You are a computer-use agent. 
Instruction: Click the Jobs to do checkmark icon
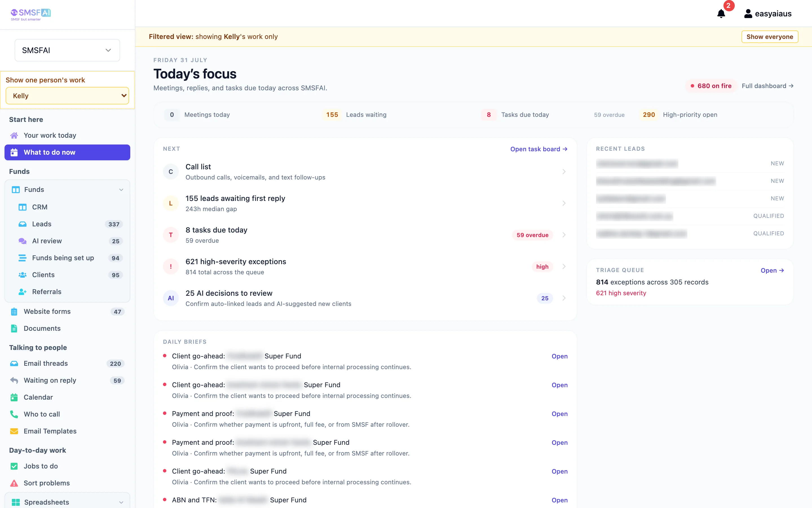(14, 466)
